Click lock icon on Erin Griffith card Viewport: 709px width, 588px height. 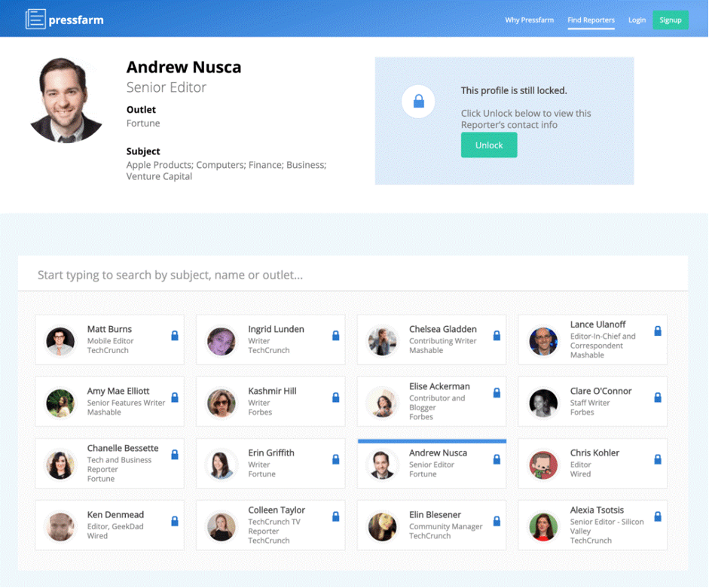[335, 459]
